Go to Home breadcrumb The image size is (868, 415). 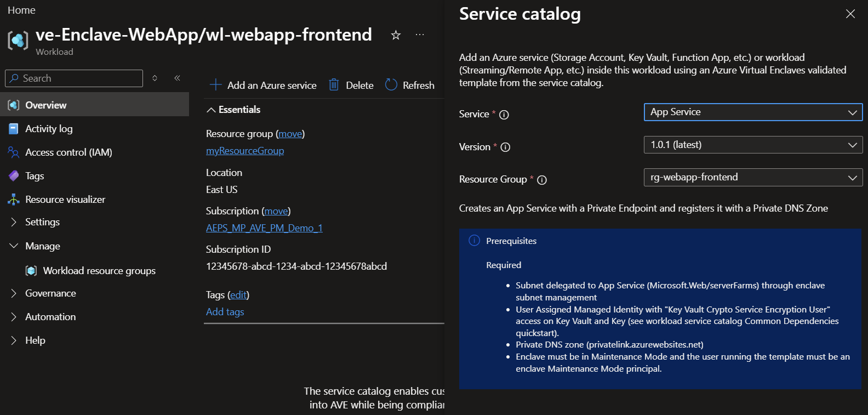tap(21, 10)
